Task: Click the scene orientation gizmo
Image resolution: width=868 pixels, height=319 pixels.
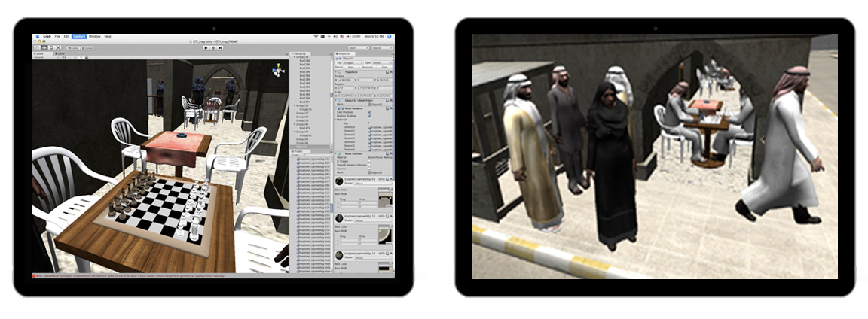Action: point(279,69)
